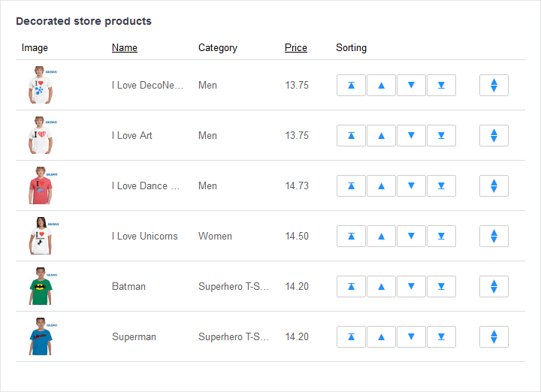
Task: Click the Superman blue shirt thumbnail
Action: click(x=41, y=336)
